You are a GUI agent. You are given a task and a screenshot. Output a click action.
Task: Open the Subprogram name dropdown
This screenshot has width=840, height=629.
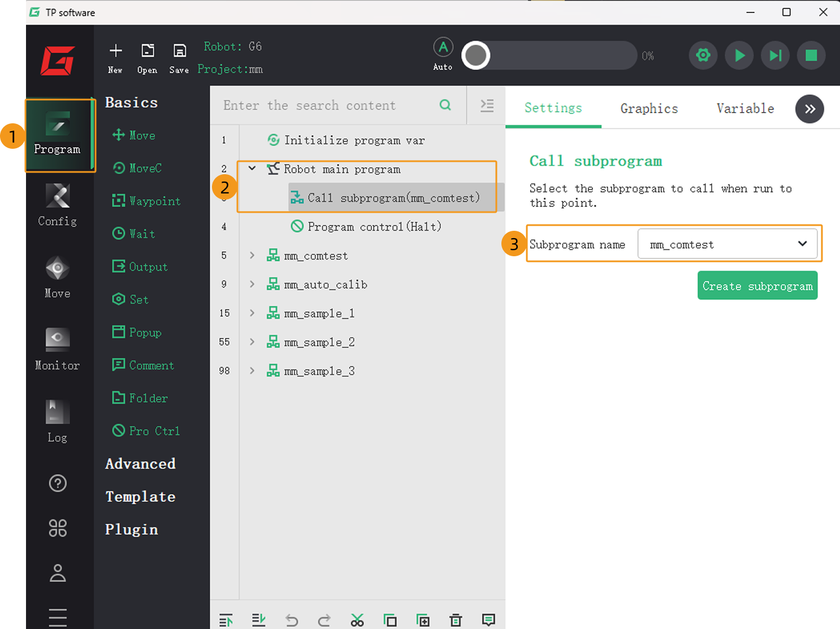pyautogui.click(x=727, y=244)
